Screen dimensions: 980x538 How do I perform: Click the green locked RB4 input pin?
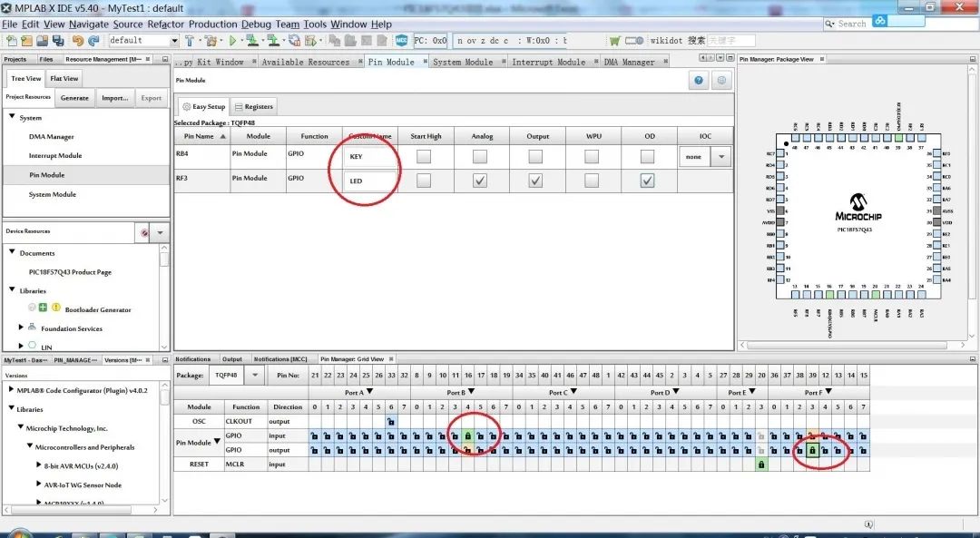pos(467,436)
